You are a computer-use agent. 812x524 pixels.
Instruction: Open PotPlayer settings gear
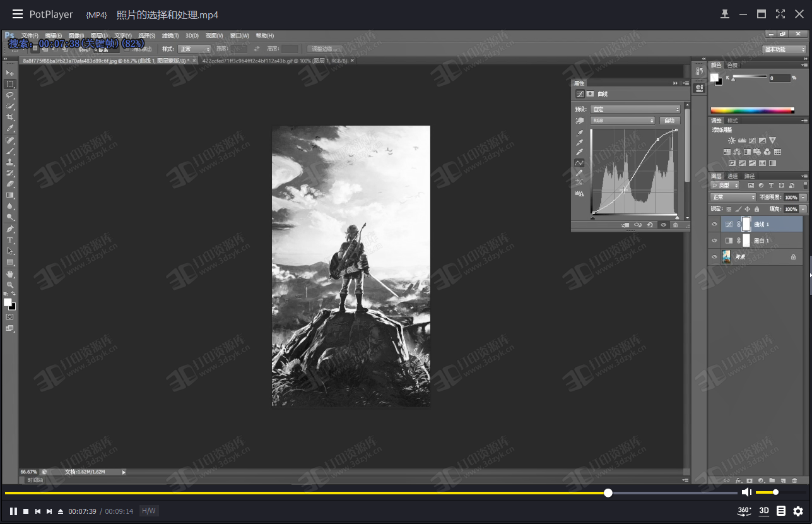point(798,511)
